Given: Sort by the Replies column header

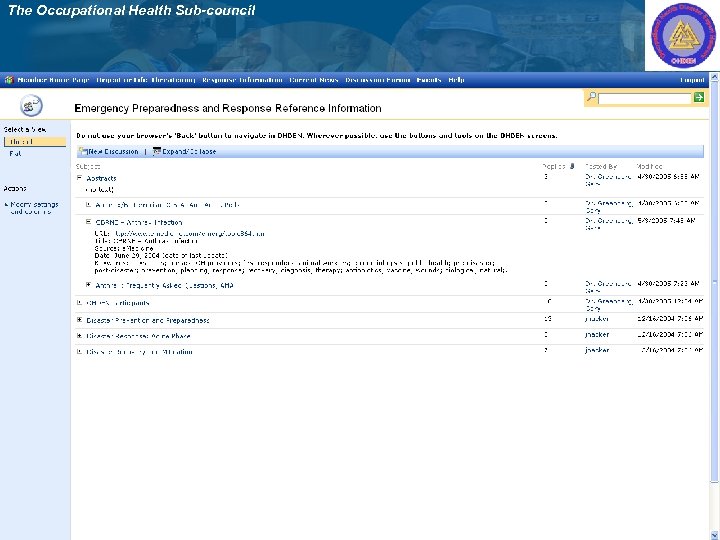Looking at the screenshot, I should (x=554, y=166).
